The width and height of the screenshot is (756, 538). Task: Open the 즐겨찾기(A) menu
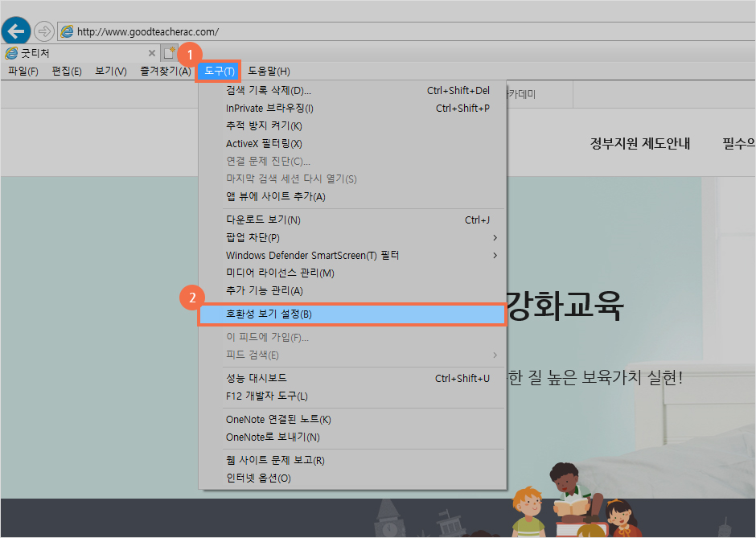166,72
